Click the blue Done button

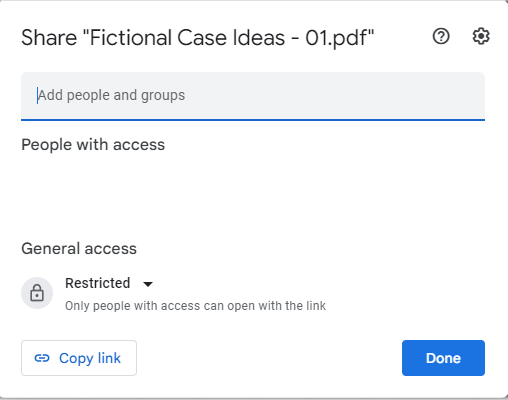(443, 358)
